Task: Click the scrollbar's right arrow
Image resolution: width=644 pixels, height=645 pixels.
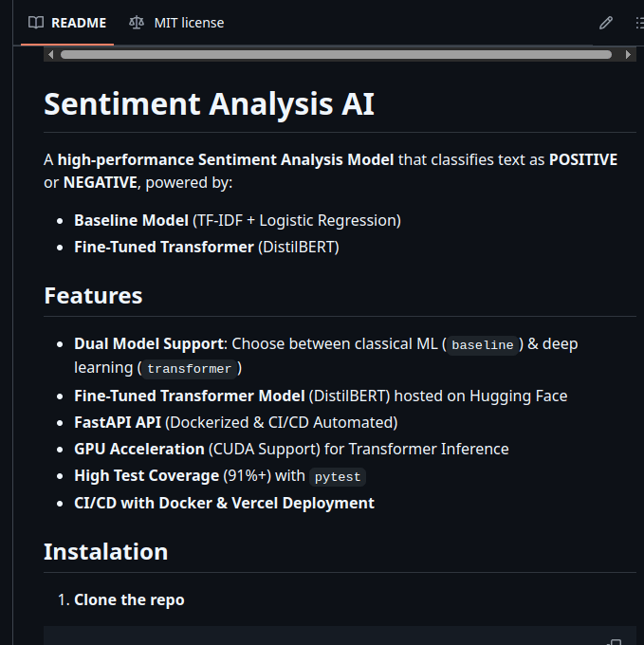Action: (629, 55)
